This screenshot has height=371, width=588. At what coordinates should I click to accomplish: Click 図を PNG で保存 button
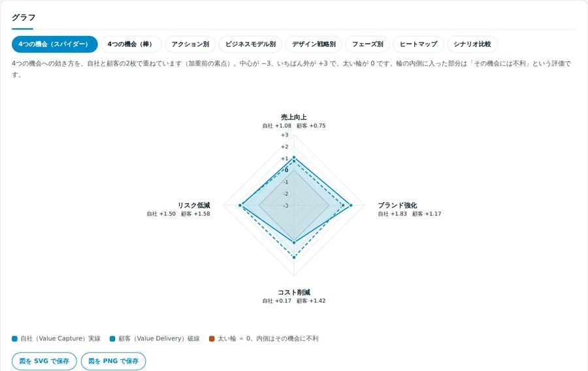tap(113, 361)
